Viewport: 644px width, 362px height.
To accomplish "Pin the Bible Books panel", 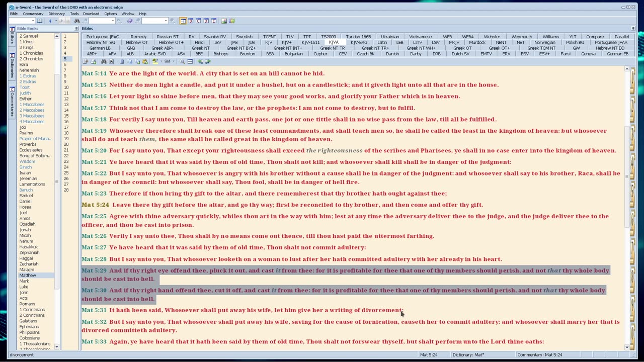I will click(x=76, y=29).
